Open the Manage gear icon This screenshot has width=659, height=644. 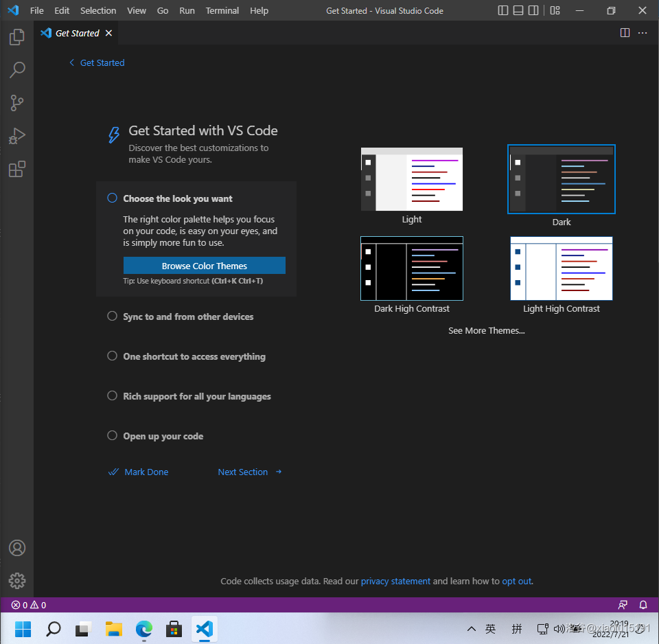(x=16, y=581)
